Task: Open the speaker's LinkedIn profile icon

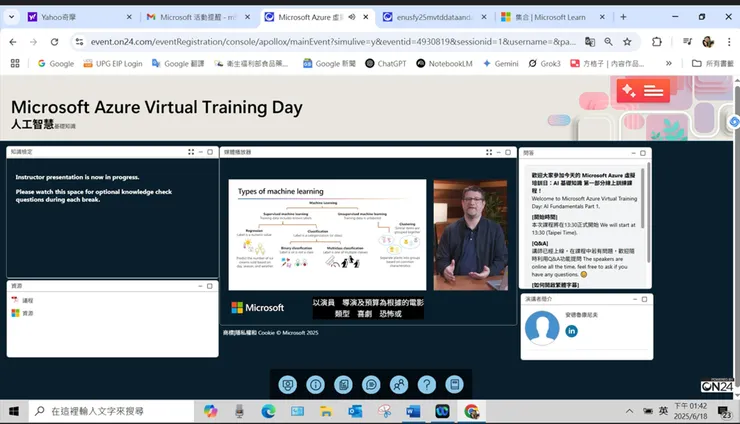Action: pyautogui.click(x=572, y=331)
